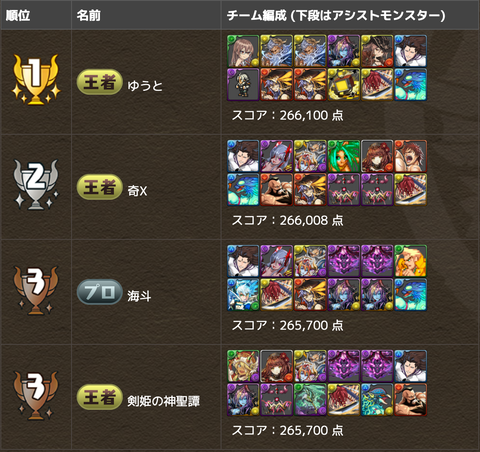This screenshot has width=480, height=452.
Task: Select the blonde fighter monster in 海斗's team
Action: tap(411, 261)
